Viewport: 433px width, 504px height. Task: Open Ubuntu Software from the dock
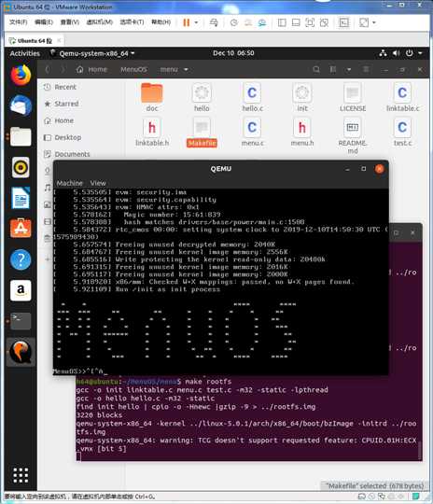(x=21, y=229)
